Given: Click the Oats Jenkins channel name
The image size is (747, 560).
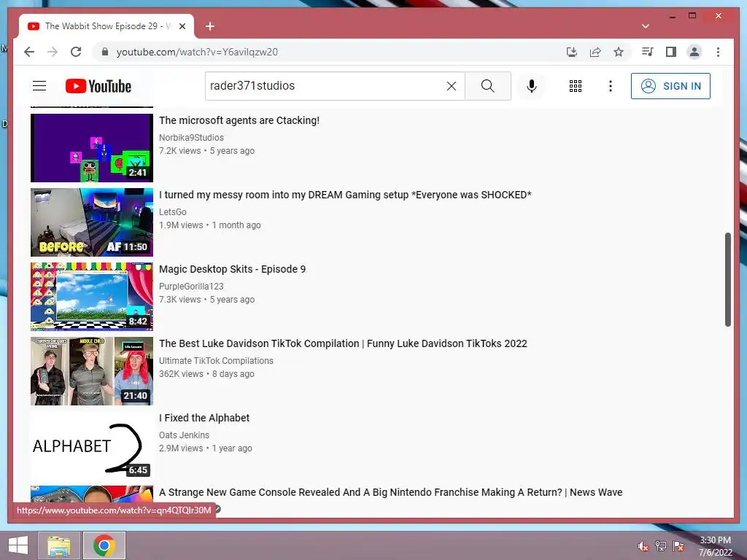Looking at the screenshot, I should (184, 435).
